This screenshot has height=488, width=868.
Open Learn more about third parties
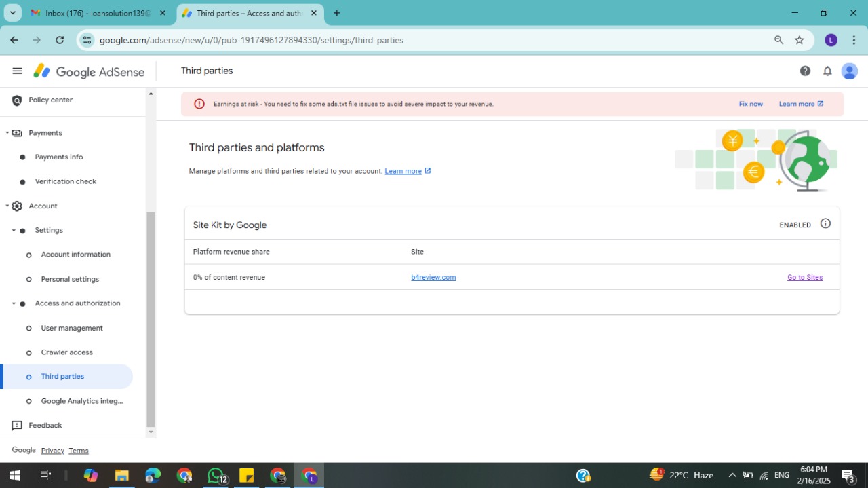click(x=408, y=171)
